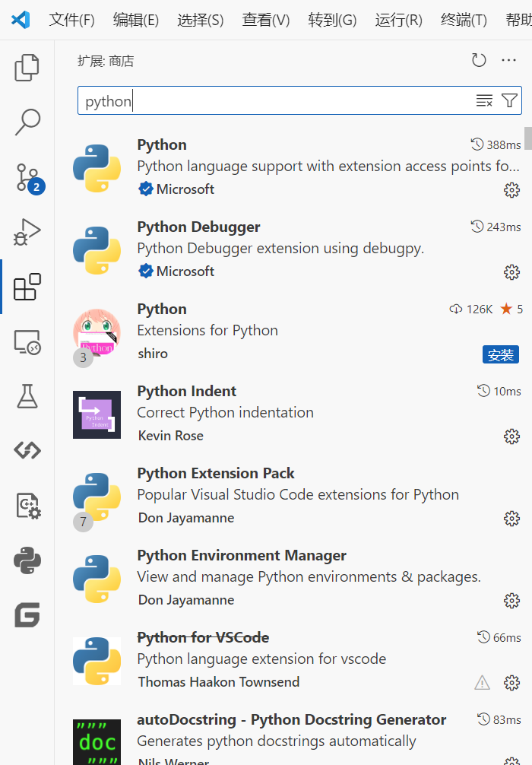This screenshot has width=532, height=765.
Task: Open the 文件(F) menu
Action: click(x=71, y=20)
